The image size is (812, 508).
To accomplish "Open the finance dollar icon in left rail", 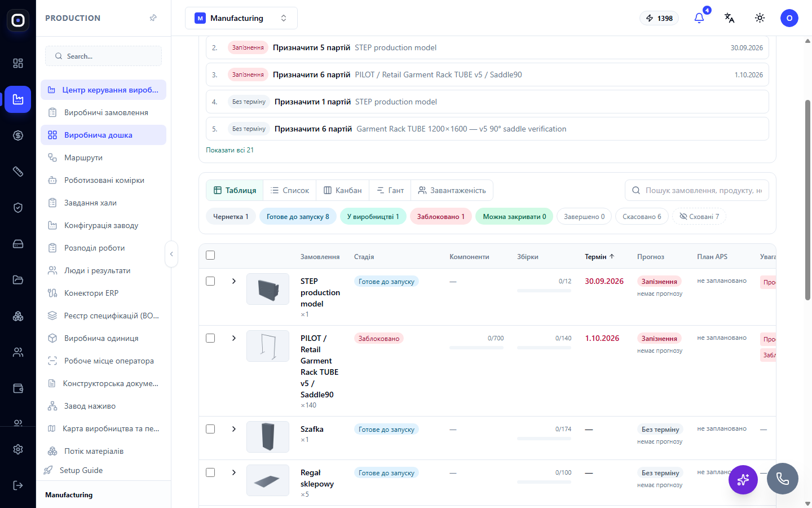I will [x=18, y=135].
